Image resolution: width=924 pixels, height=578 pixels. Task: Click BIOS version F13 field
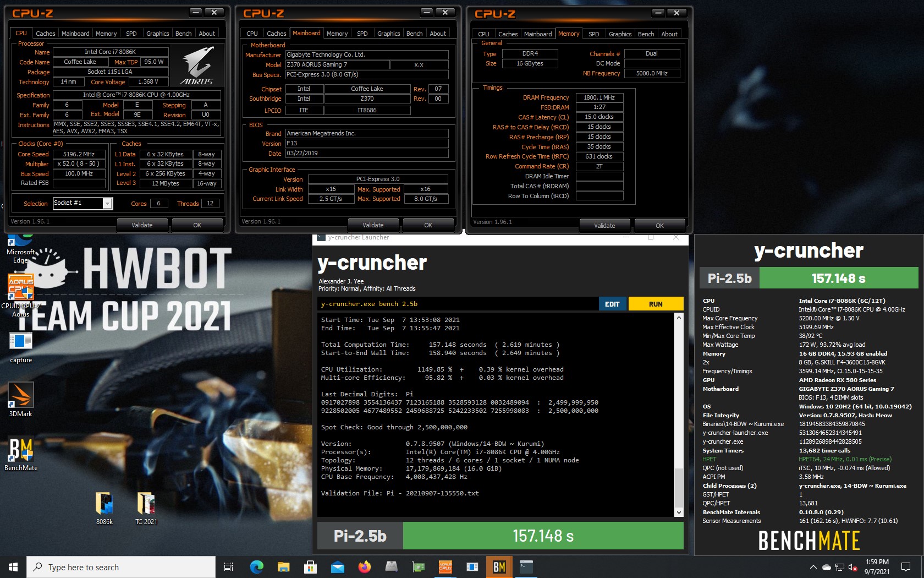pyautogui.click(x=367, y=143)
